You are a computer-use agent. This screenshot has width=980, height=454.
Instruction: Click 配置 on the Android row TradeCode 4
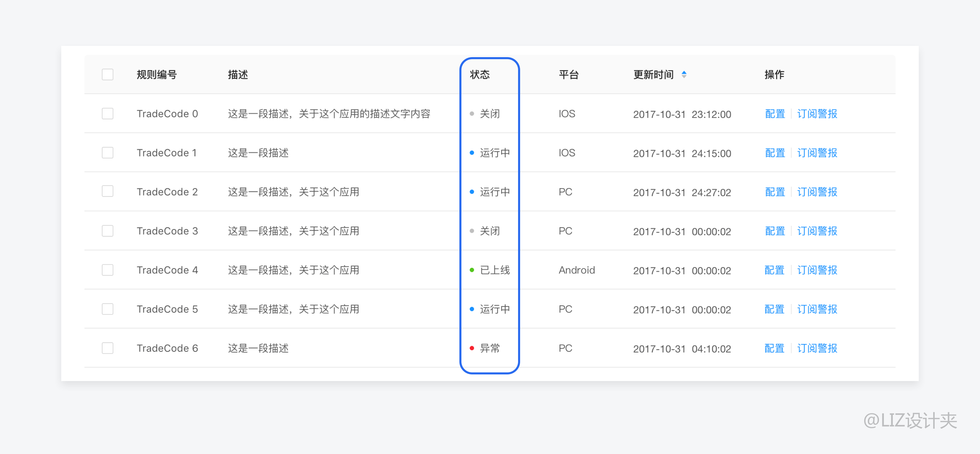(774, 270)
